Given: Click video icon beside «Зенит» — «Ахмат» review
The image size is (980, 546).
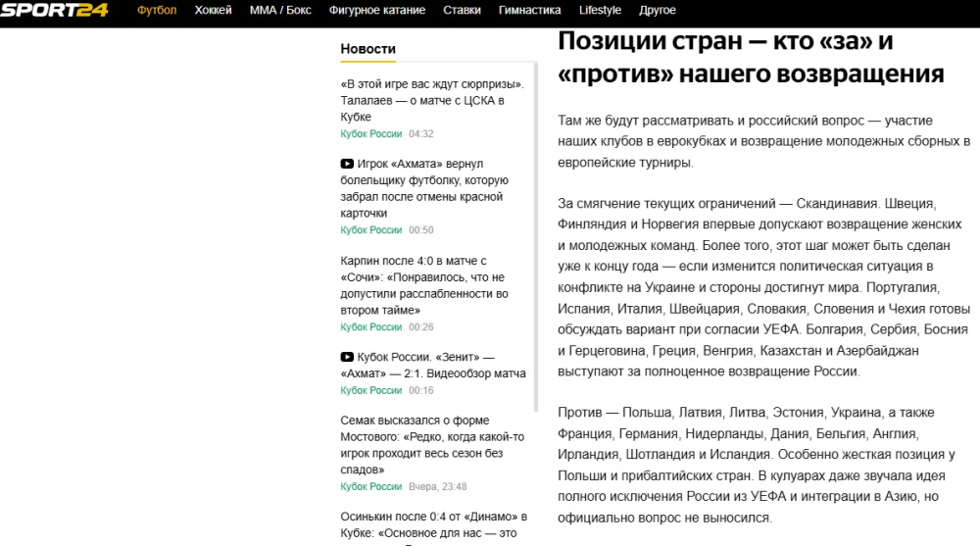Looking at the screenshot, I should (x=347, y=357).
